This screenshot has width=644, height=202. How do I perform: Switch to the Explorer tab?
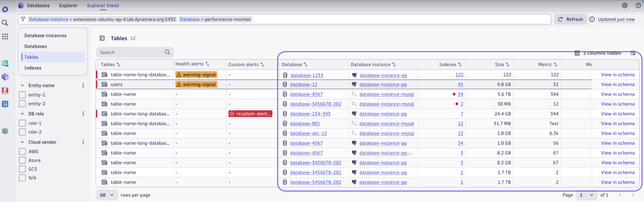click(x=68, y=5)
